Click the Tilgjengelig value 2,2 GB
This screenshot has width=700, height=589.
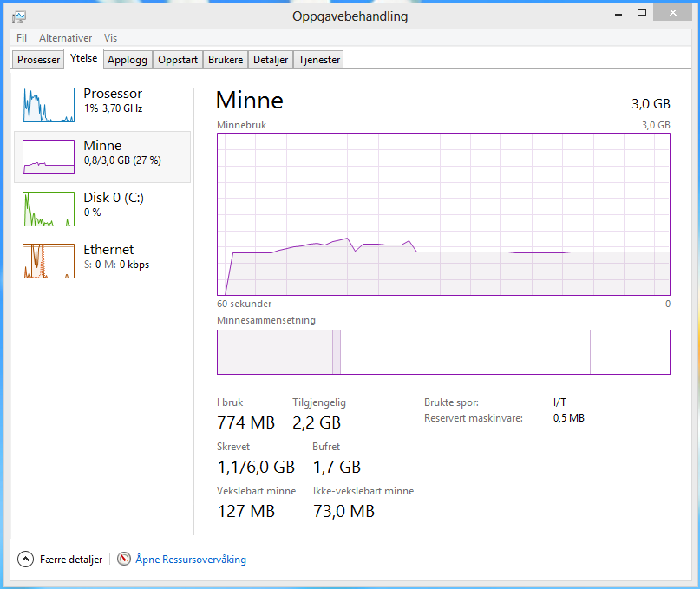click(x=317, y=422)
